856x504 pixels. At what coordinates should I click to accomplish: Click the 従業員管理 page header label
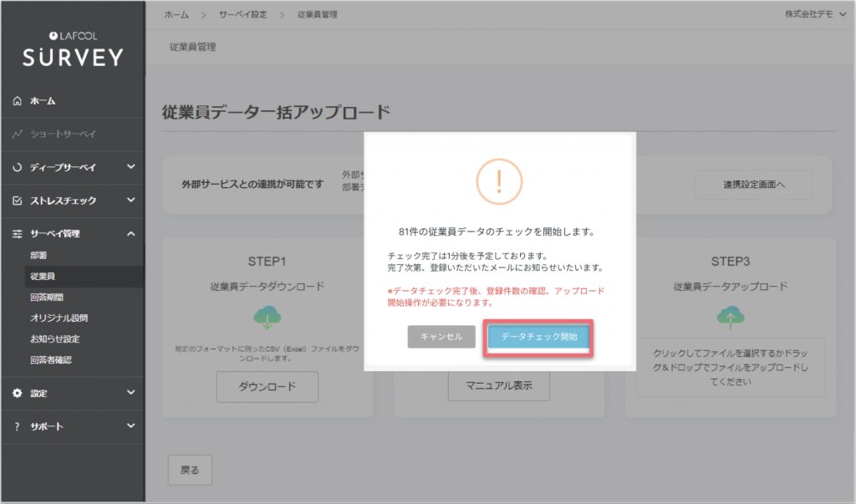[193, 47]
